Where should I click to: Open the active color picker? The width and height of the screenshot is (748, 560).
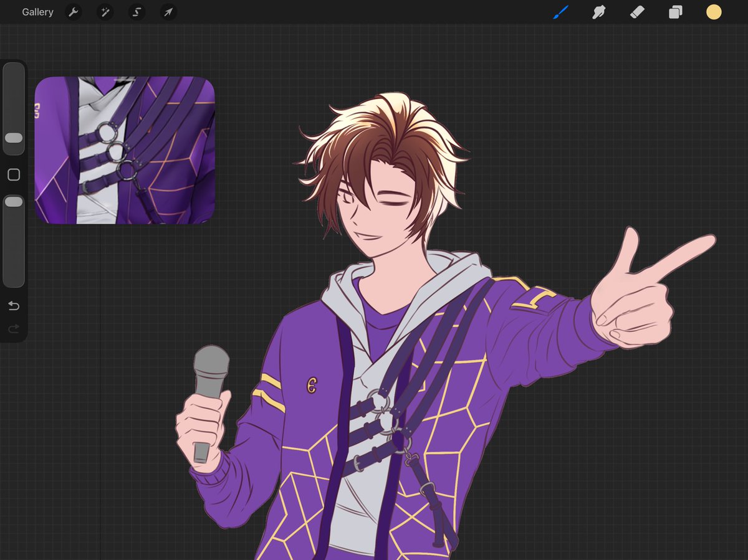coord(714,12)
